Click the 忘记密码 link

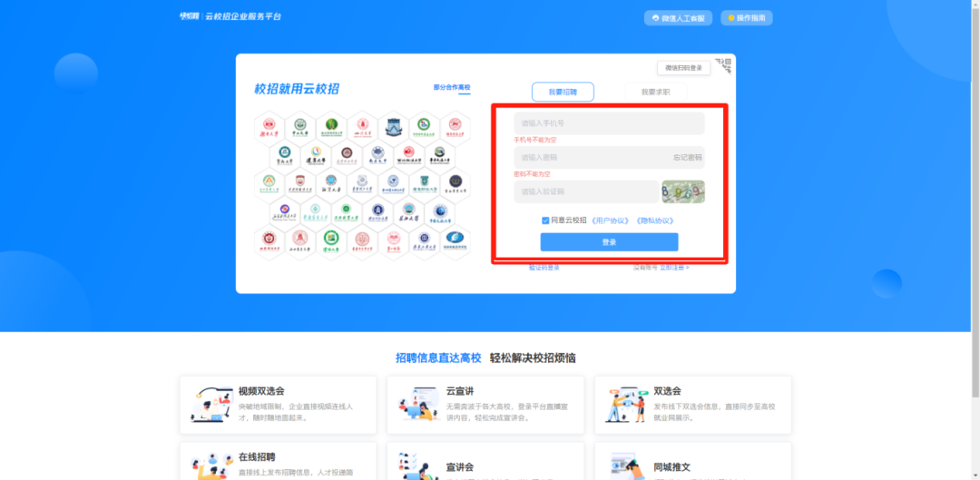pos(686,158)
